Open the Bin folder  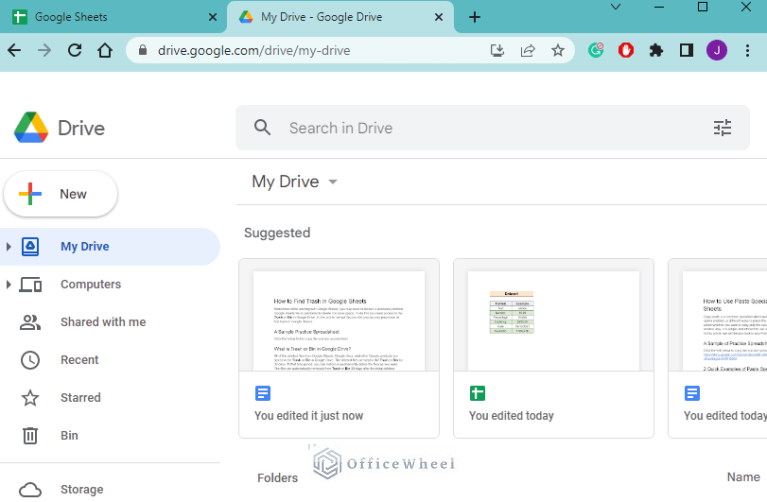(x=68, y=436)
